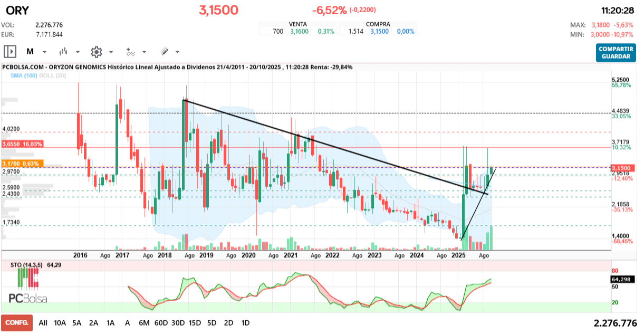Click the COMPARTIR GUARDAR button
Viewport: 644px width, 334px height.
click(616, 52)
